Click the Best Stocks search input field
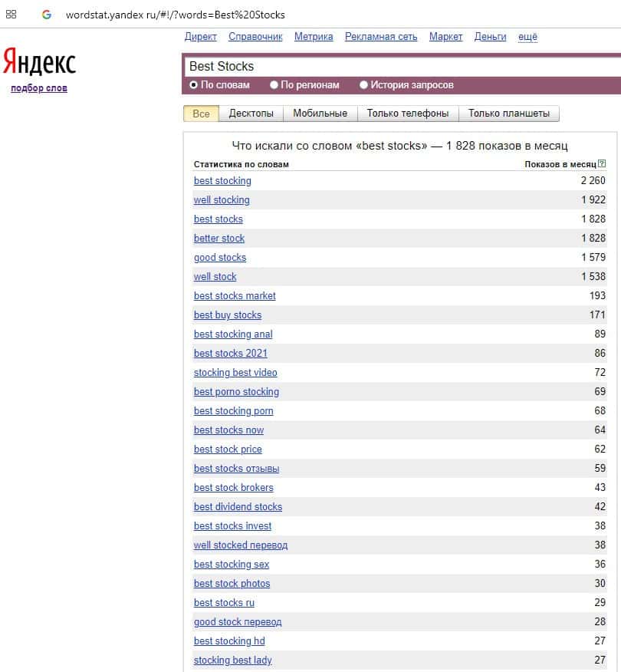Screen dimensions: 621x672 click(402, 67)
